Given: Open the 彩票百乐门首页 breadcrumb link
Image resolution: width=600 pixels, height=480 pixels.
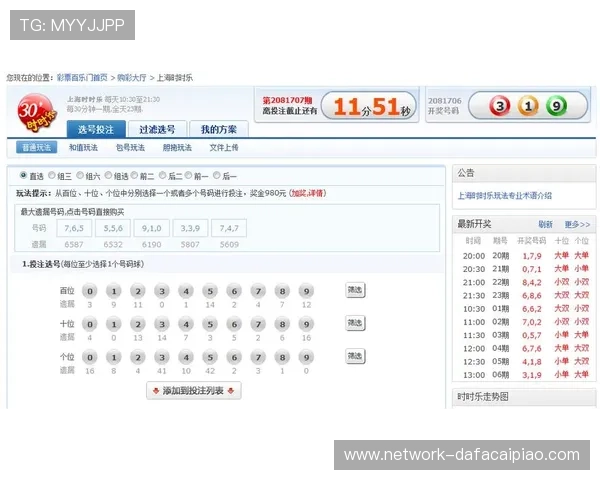Looking at the screenshot, I should click(x=82, y=78).
